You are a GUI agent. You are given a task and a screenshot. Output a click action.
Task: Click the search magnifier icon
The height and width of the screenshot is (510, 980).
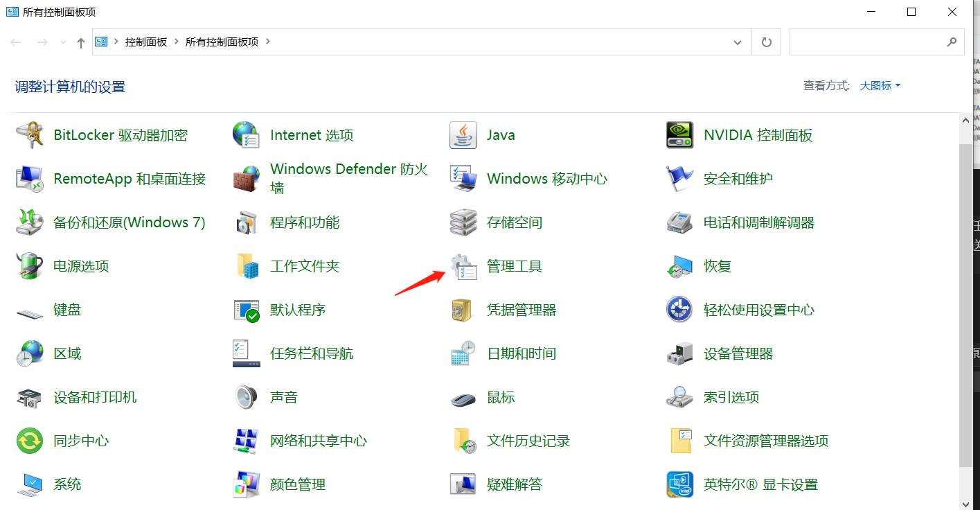(x=952, y=42)
